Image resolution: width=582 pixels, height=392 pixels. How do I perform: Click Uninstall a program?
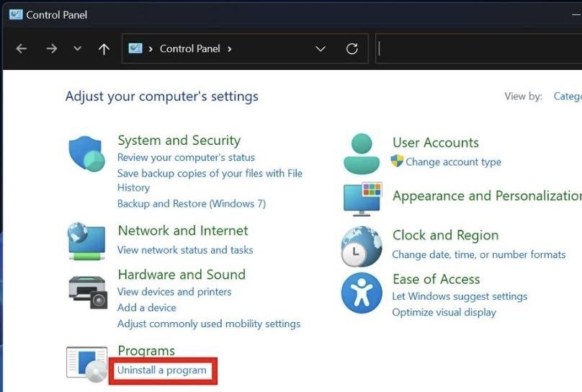pyautogui.click(x=162, y=370)
